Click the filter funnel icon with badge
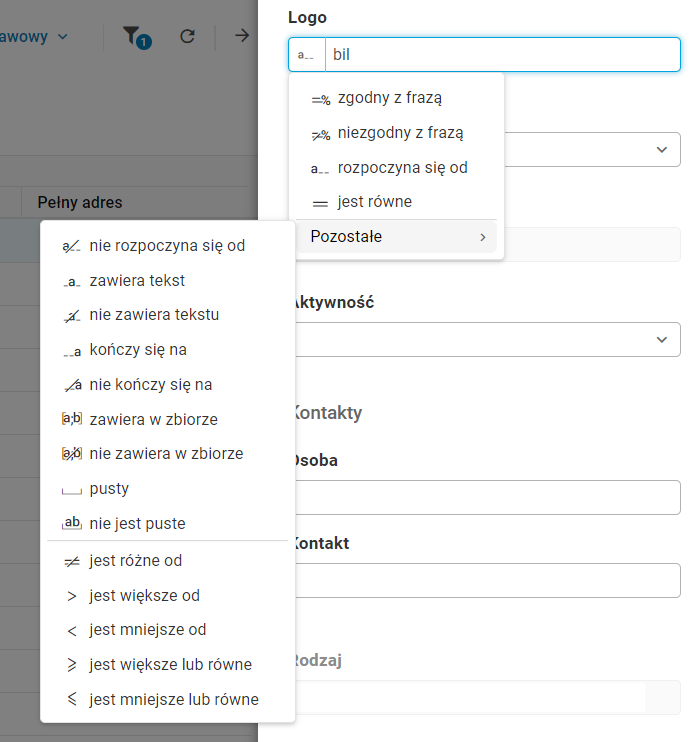This screenshot has height=742, width=694. (135, 37)
